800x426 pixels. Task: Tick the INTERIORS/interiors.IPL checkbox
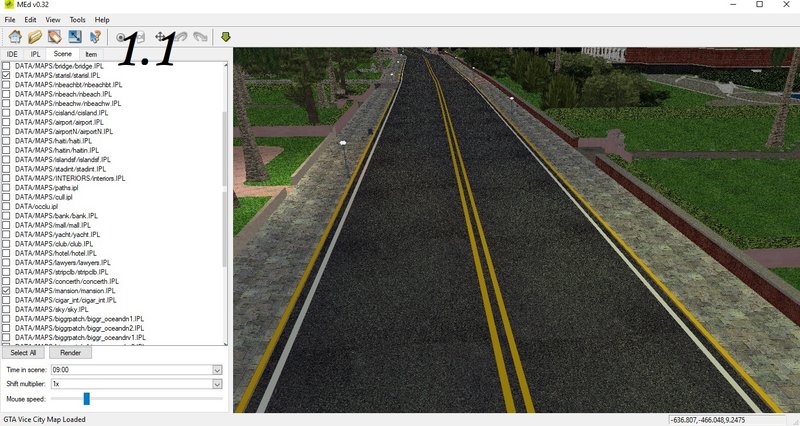click(x=6, y=178)
